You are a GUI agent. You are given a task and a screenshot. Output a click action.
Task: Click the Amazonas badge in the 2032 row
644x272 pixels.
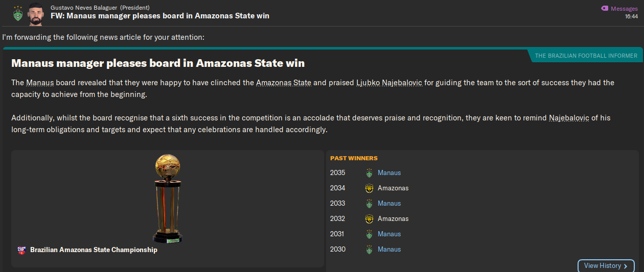[x=369, y=219]
